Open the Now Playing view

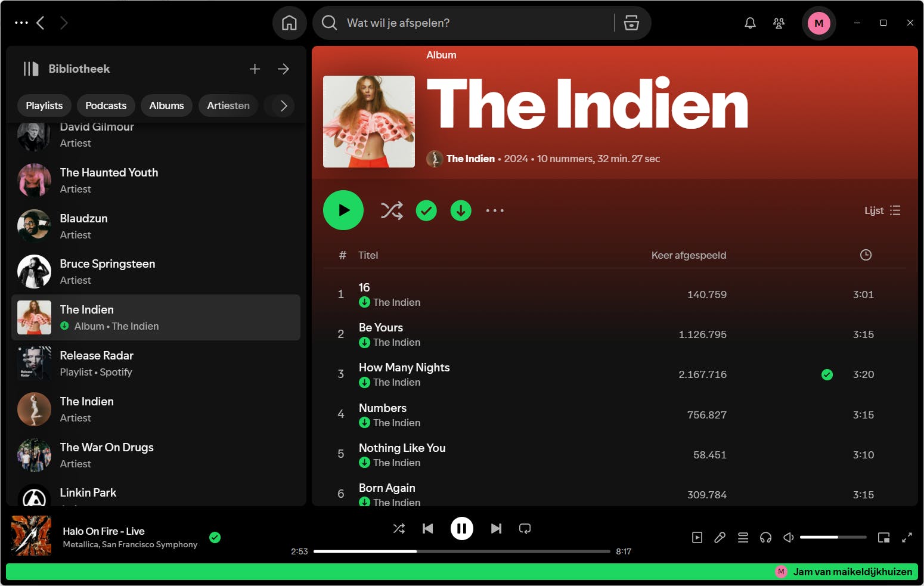click(697, 537)
